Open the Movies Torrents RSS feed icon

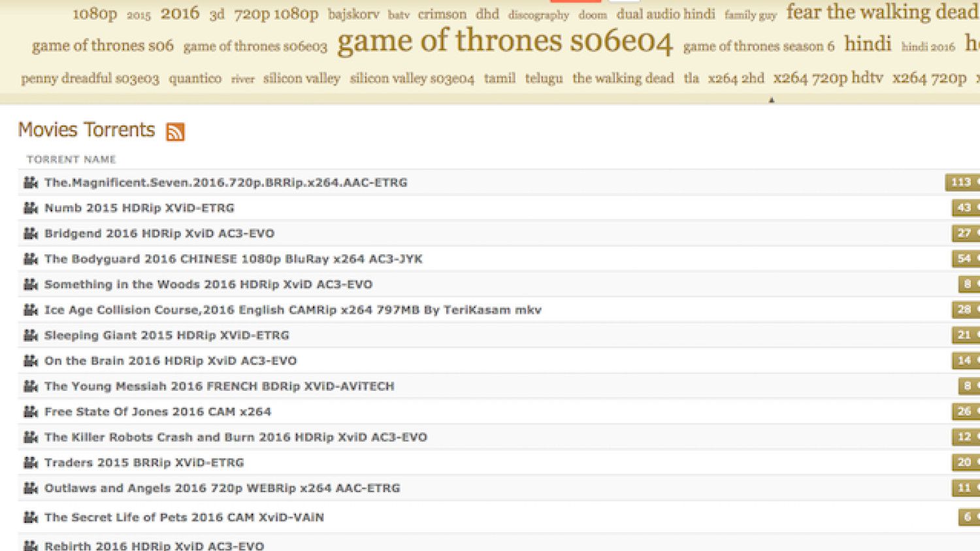(175, 131)
